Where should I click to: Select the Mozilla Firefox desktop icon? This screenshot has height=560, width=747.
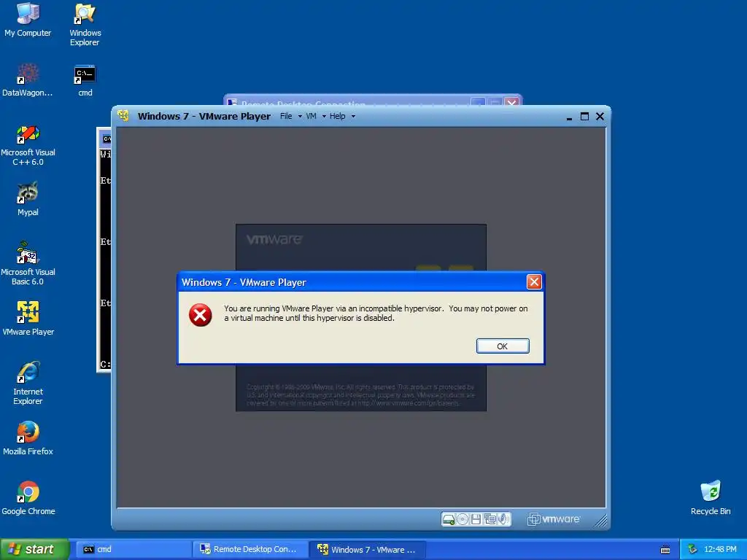click(28, 438)
